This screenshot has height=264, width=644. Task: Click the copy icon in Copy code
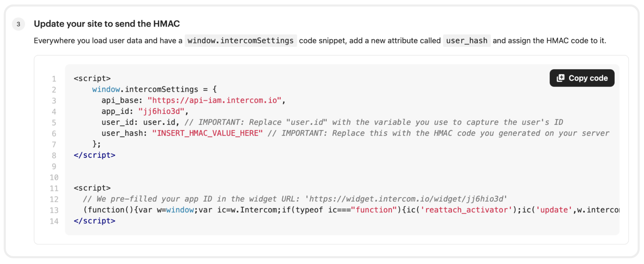pyautogui.click(x=560, y=78)
